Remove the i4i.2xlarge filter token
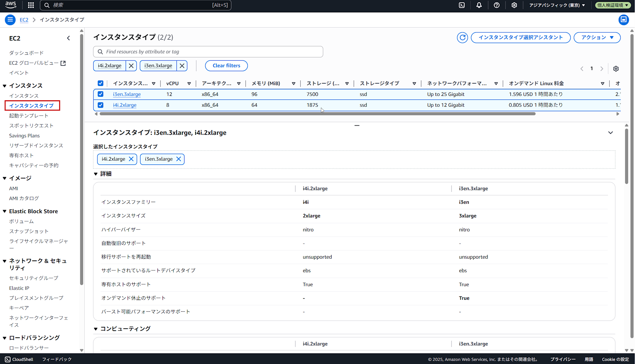Screen dimensions: 635x364 tap(131, 66)
